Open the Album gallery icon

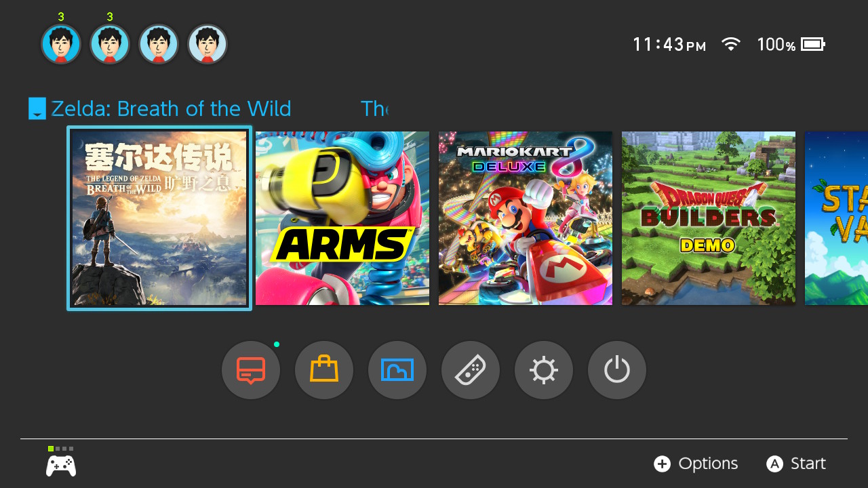pyautogui.click(x=397, y=370)
